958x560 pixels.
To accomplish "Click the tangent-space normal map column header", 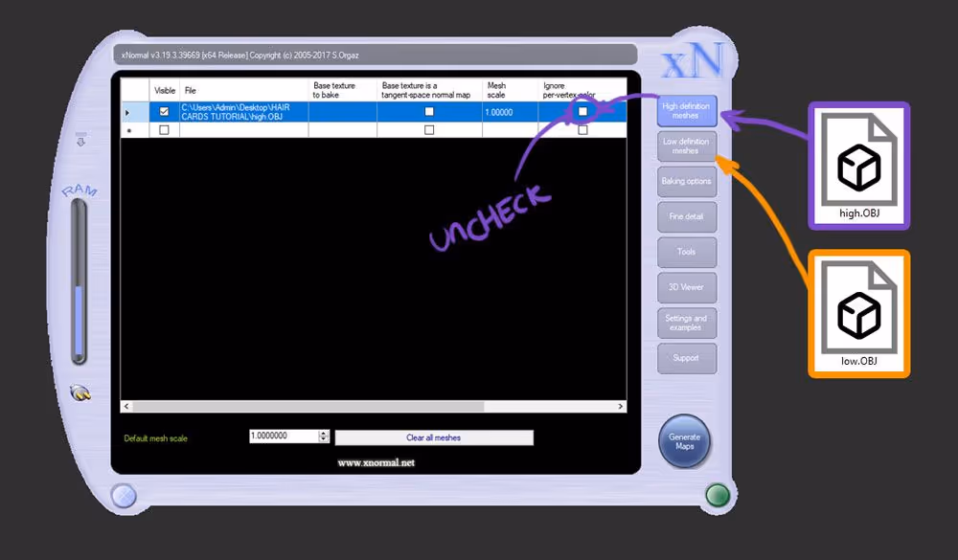I will pyautogui.click(x=429, y=90).
